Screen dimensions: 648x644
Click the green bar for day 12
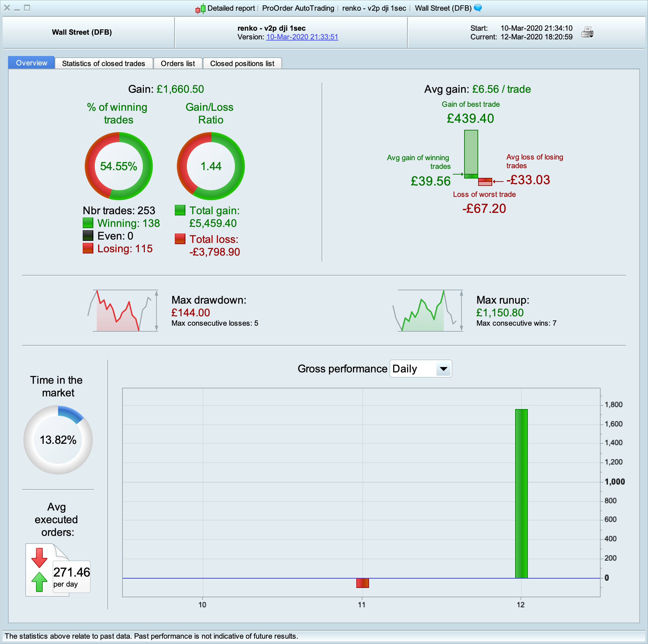coord(521,493)
